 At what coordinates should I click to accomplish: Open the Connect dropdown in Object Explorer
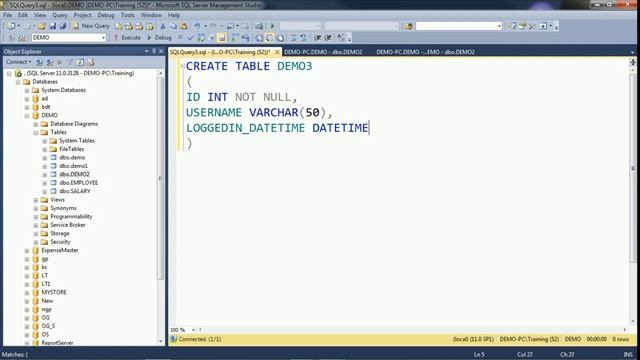pos(19,62)
